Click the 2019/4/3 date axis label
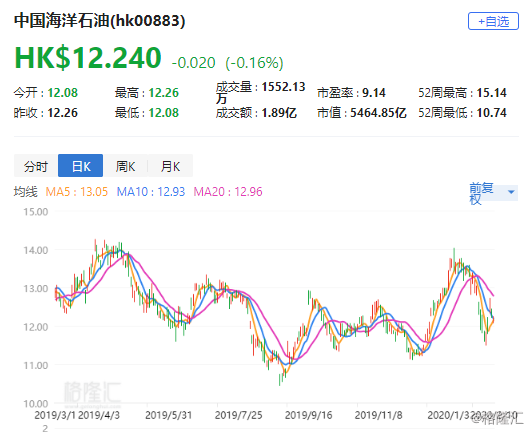 tap(99, 415)
